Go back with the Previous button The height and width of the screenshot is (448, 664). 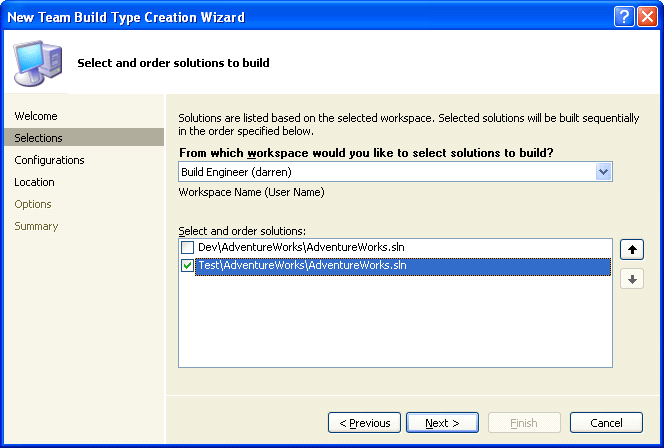click(x=364, y=423)
